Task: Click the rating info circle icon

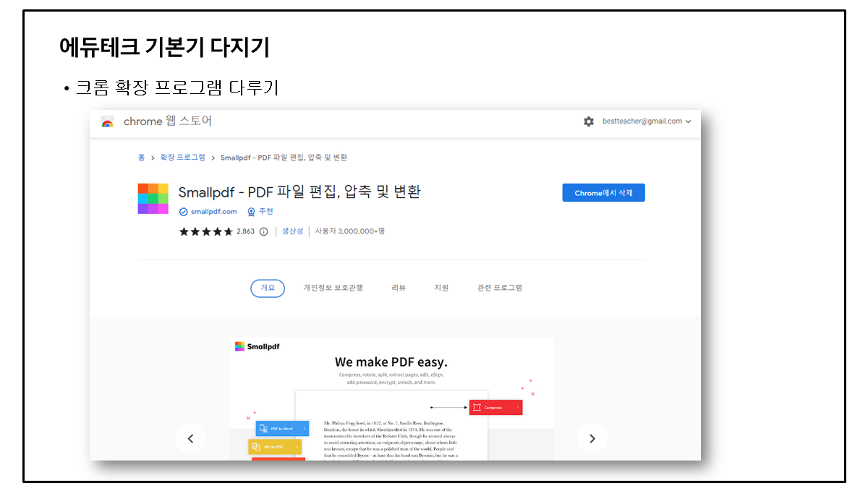Action: [x=263, y=231]
